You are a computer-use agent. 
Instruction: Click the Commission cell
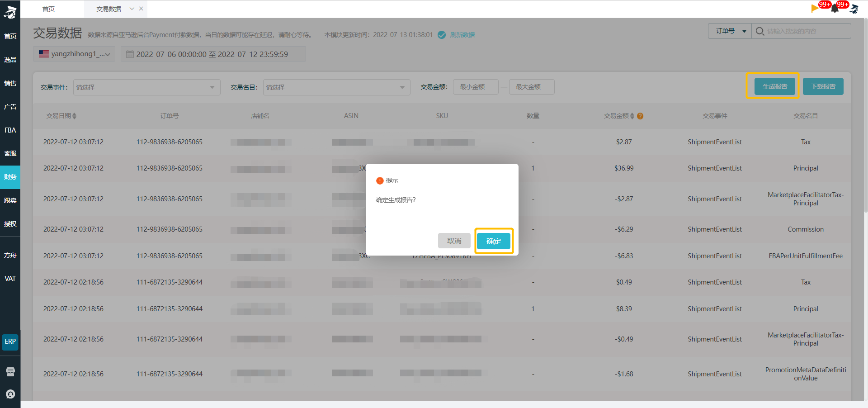806,229
